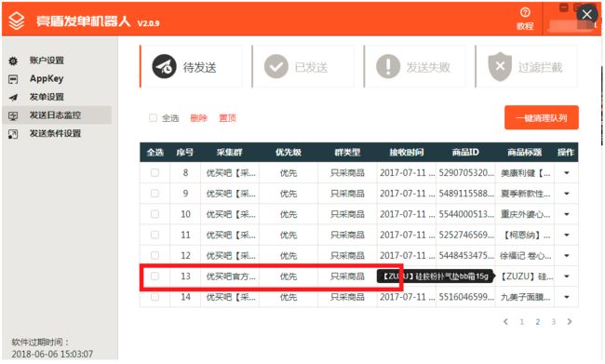Viewport: 605px width, 364px height.
Task: Toggle the 全选 checkbox above the table
Action: coord(154,117)
